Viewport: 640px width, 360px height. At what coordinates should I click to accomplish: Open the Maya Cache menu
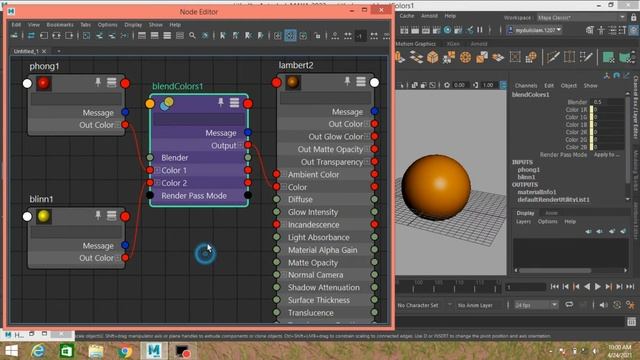click(x=407, y=16)
